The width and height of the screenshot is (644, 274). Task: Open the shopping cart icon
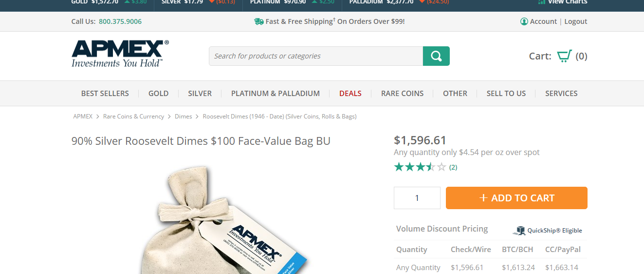tap(564, 56)
